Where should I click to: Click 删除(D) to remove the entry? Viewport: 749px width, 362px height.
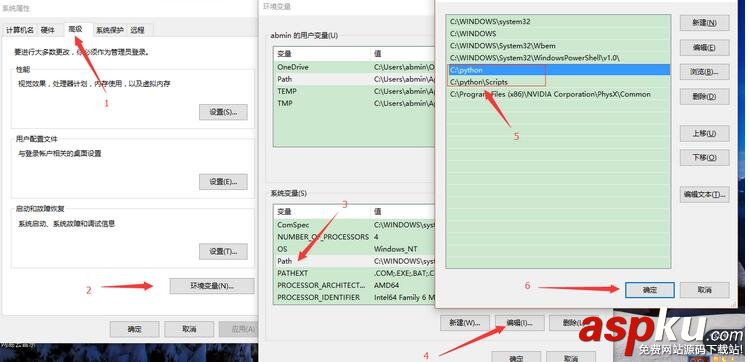coord(705,96)
